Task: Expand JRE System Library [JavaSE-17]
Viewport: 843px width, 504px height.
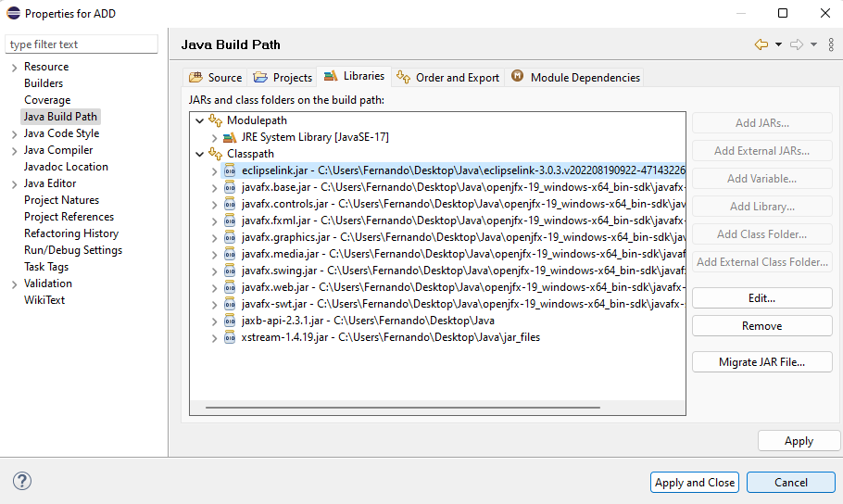Action: [214, 138]
